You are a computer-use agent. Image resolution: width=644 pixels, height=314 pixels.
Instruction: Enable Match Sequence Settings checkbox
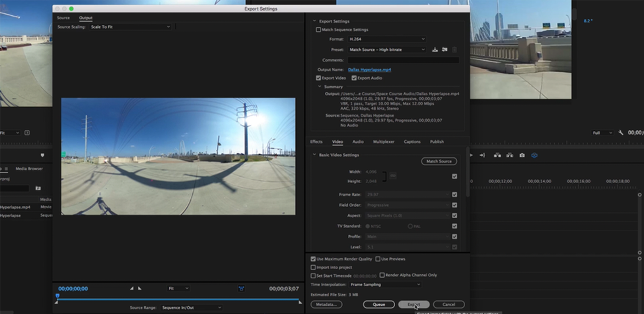[x=318, y=30]
